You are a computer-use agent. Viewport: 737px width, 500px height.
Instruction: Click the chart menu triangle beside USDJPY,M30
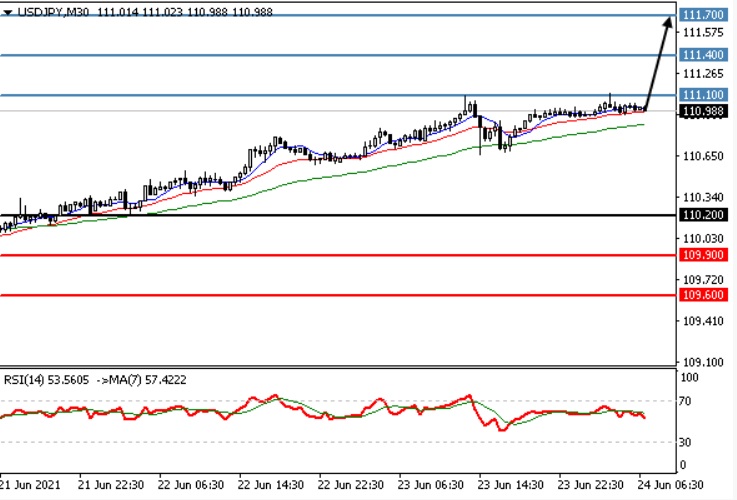point(8,12)
